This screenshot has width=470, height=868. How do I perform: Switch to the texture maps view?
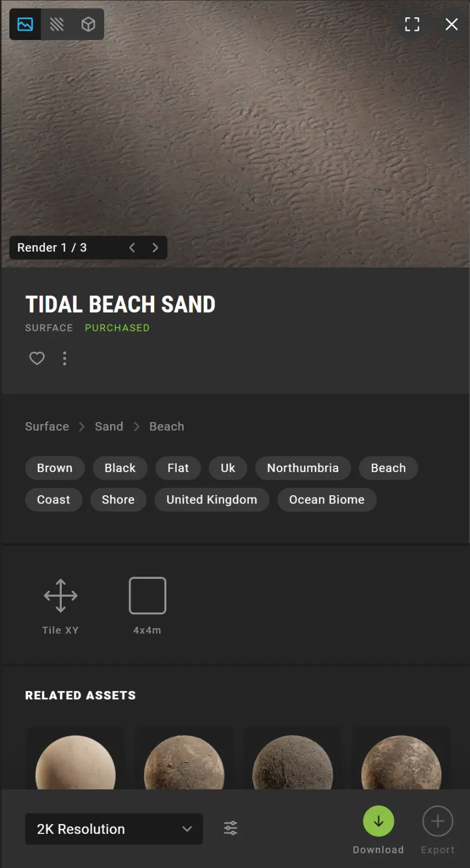tap(56, 24)
